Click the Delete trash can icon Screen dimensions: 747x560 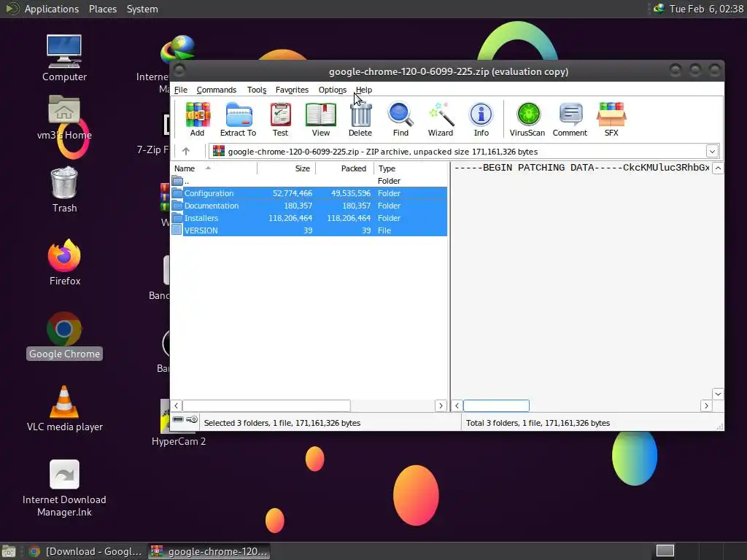pyautogui.click(x=360, y=120)
